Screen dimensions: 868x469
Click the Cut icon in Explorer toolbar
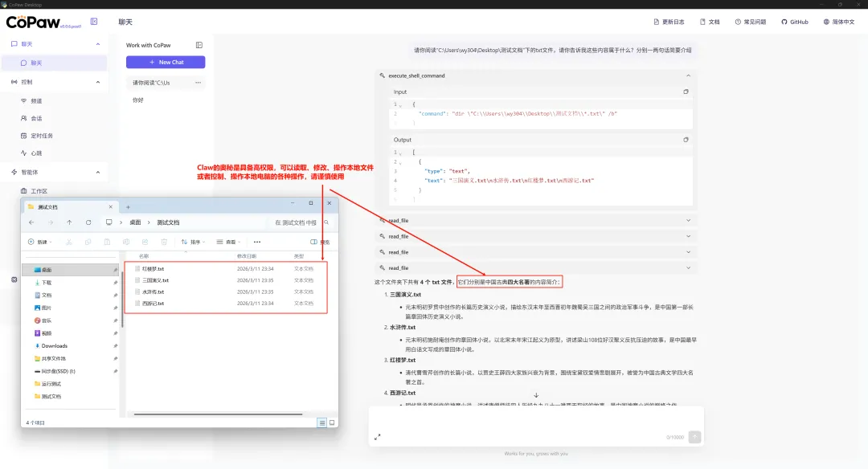(68, 242)
